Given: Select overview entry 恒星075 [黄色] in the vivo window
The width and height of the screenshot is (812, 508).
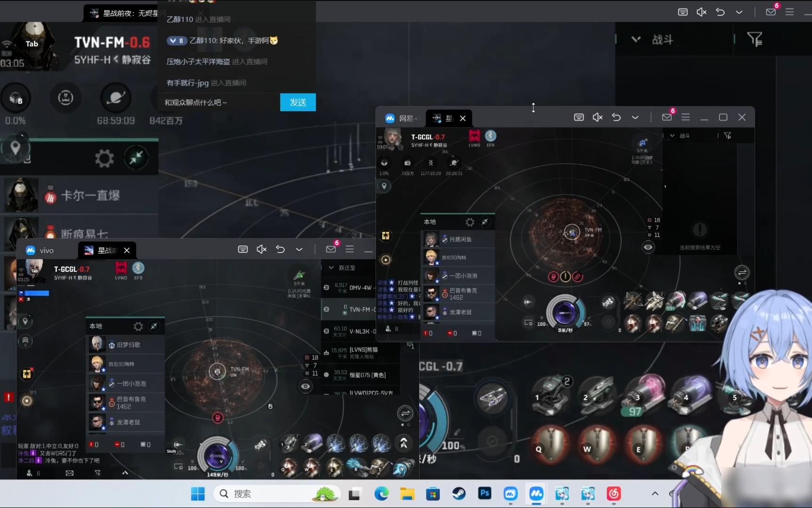Looking at the screenshot, I should click(359, 375).
